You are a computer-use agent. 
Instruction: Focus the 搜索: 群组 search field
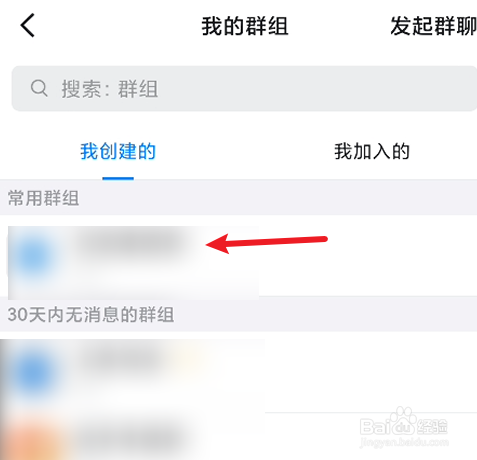244,89
